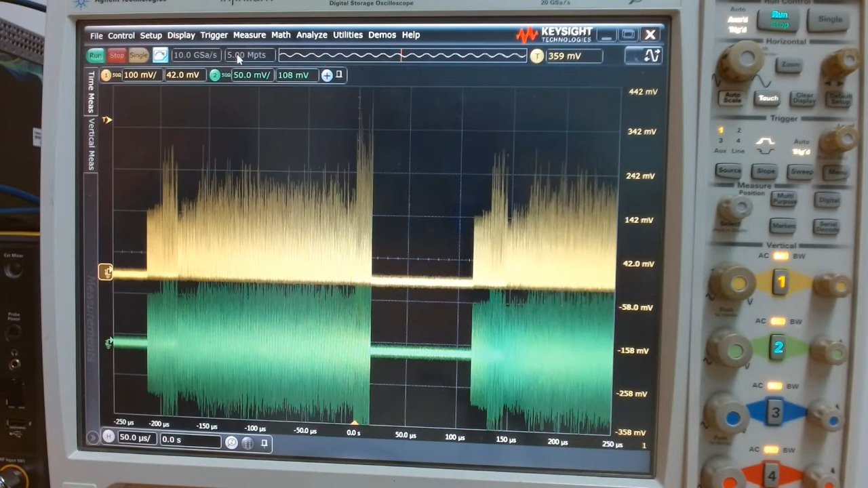Open the Vertical Meas side tab

tap(92, 144)
